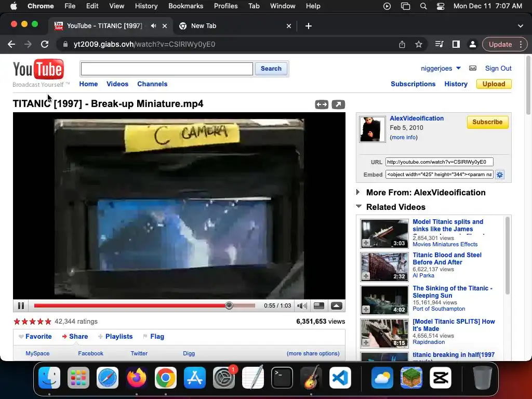Open the account username dropdown
The image size is (532, 399).
(x=441, y=68)
